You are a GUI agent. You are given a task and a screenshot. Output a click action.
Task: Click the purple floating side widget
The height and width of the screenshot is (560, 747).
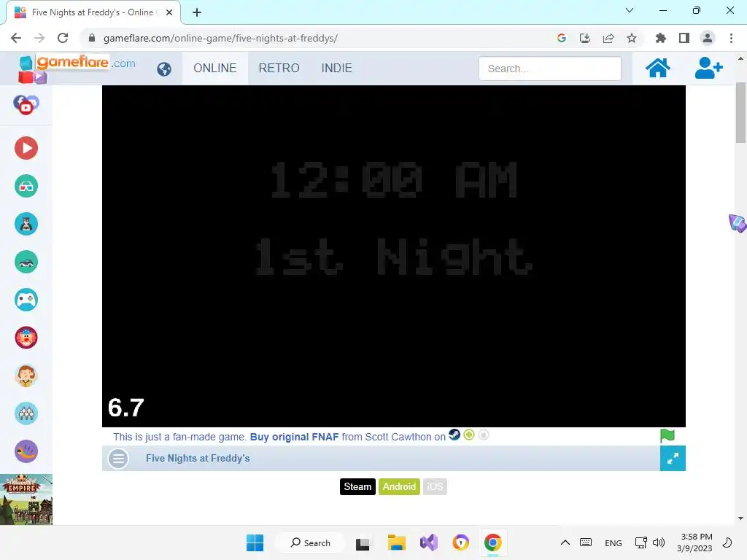pos(738,223)
